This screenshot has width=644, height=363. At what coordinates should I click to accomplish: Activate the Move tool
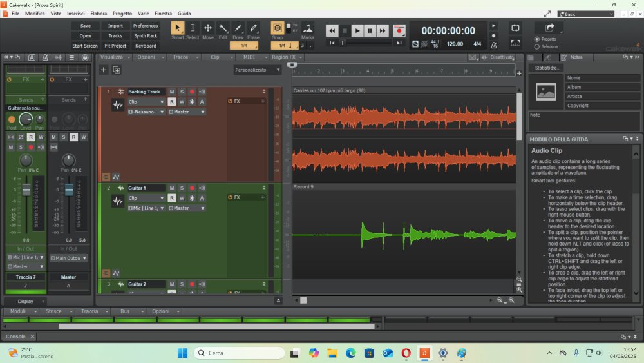[x=208, y=28]
